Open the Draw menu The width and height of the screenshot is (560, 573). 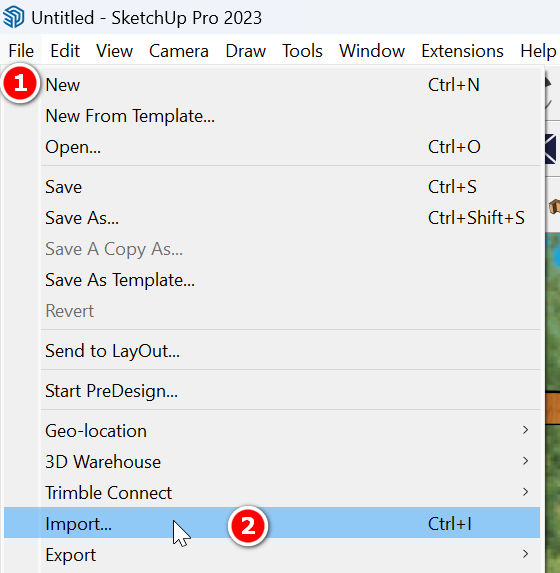tap(246, 51)
